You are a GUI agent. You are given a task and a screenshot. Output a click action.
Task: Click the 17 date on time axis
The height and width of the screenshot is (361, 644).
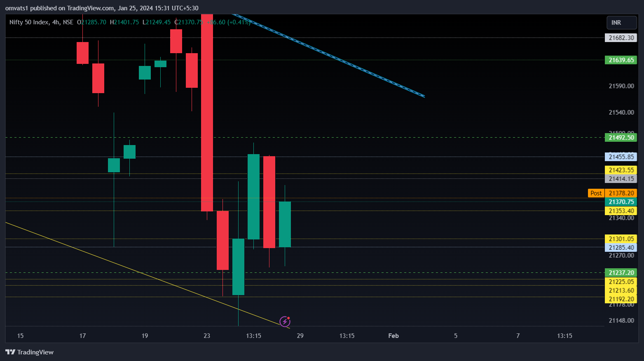82,336
